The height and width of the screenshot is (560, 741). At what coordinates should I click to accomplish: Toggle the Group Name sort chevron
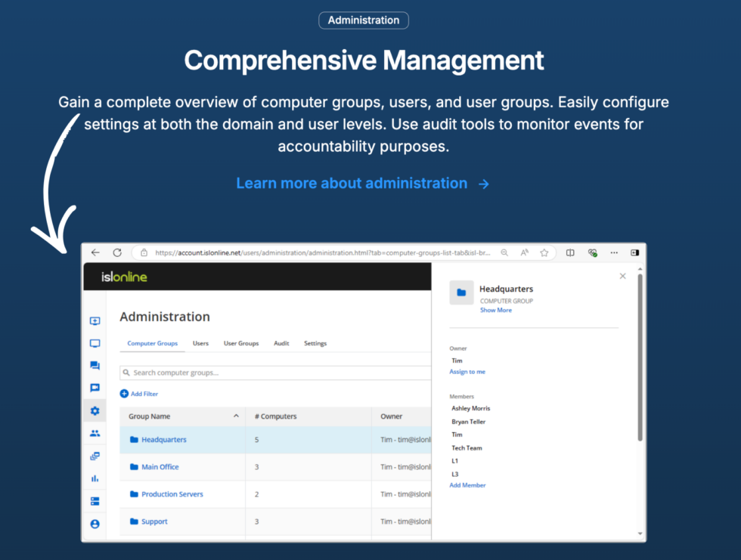pyautogui.click(x=235, y=416)
